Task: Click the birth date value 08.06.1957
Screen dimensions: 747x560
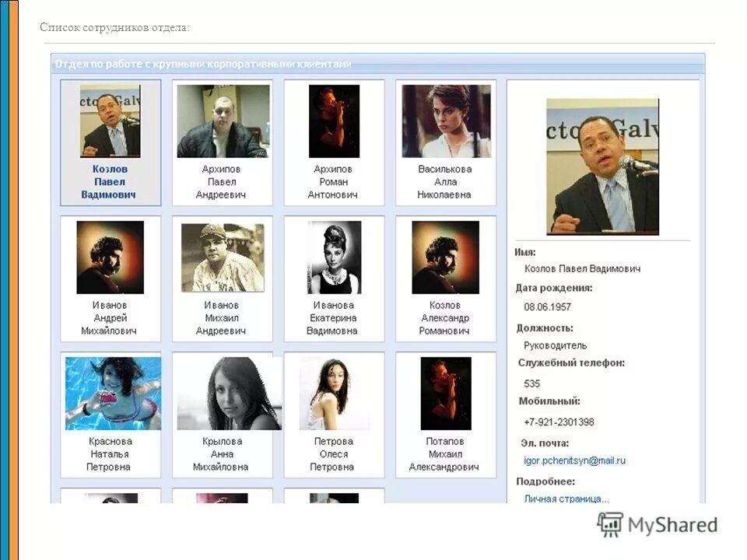Action: coord(547,306)
